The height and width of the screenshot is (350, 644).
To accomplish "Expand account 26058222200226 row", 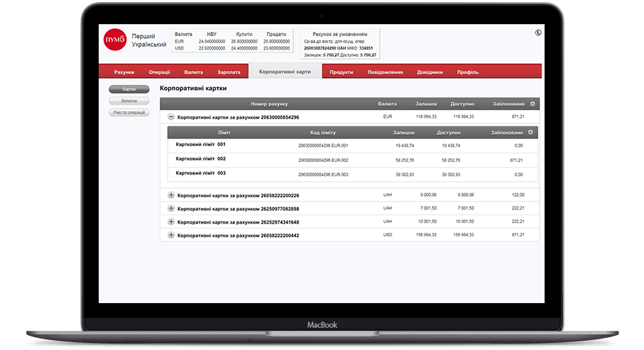I will pos(171,195).
